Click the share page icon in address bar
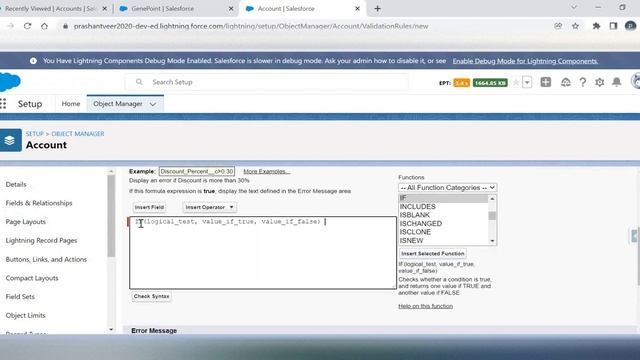 (x=558, y=26)
